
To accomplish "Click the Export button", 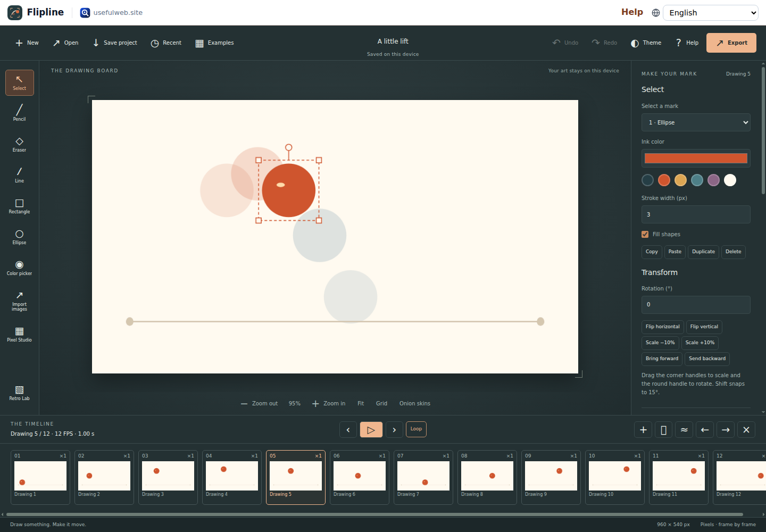I will pos(731,43).
